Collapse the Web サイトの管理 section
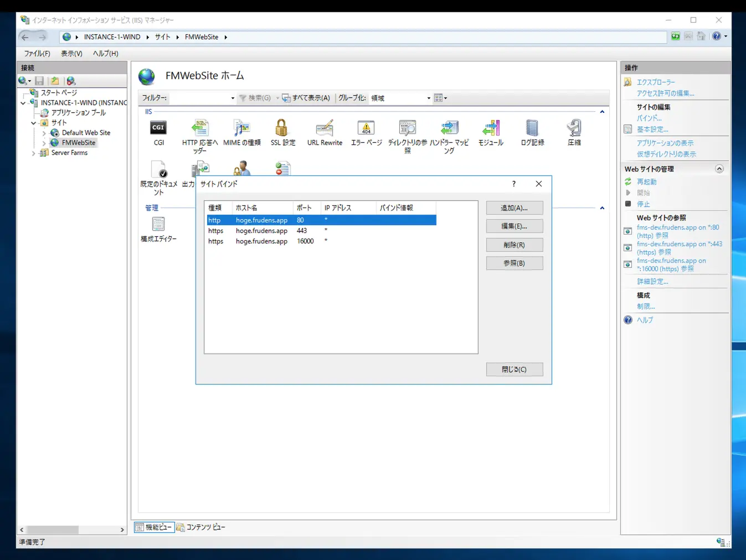Image resolution: width=746 pixels, height=560 pixels. point(719,169)
